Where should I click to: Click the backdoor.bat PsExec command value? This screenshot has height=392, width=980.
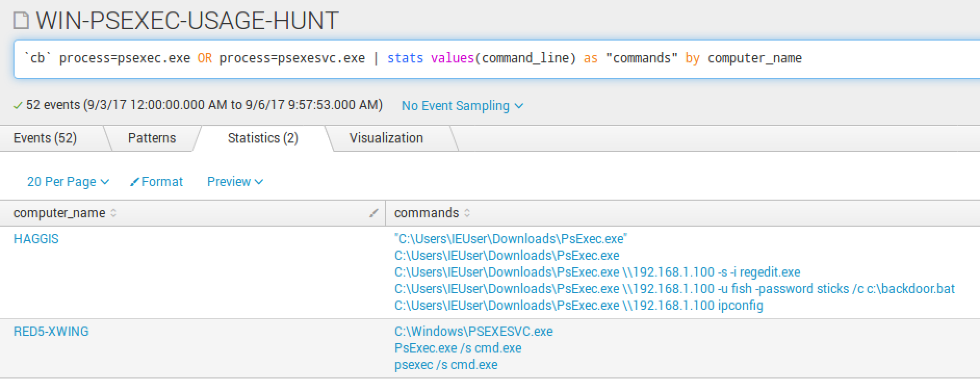(674, 289)
